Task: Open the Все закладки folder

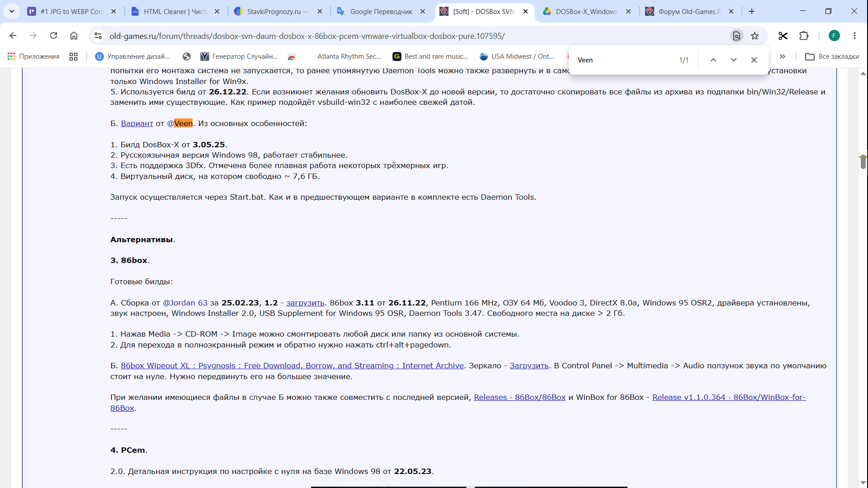Action: coord(832,56)
